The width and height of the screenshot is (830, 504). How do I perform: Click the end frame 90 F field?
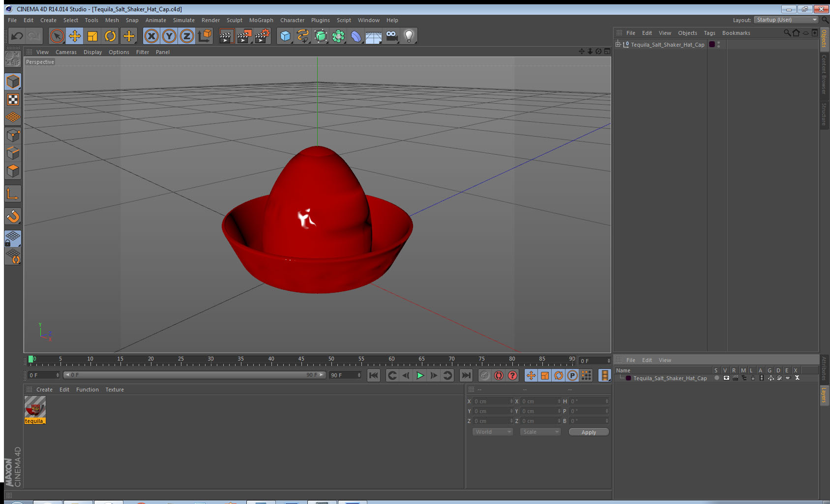pyautogui.click(x=345, y=375)
